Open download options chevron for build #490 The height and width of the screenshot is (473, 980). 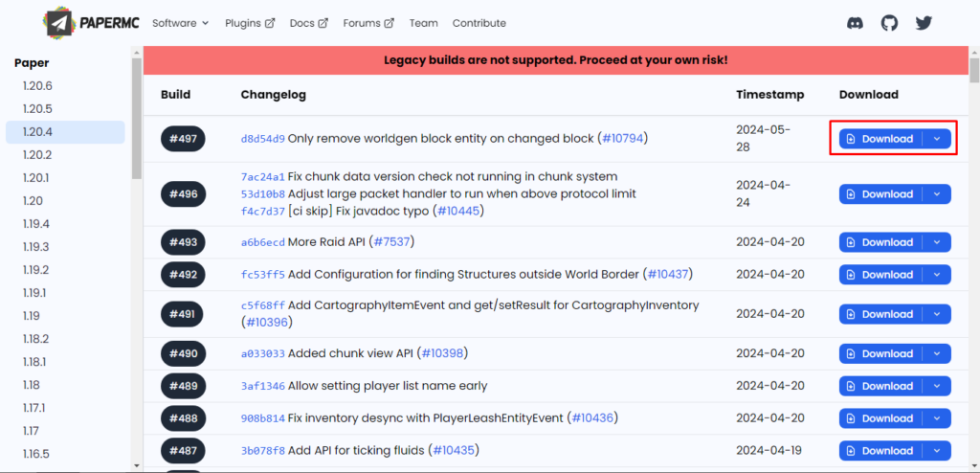pyautogui.click(x=936, y=354)
